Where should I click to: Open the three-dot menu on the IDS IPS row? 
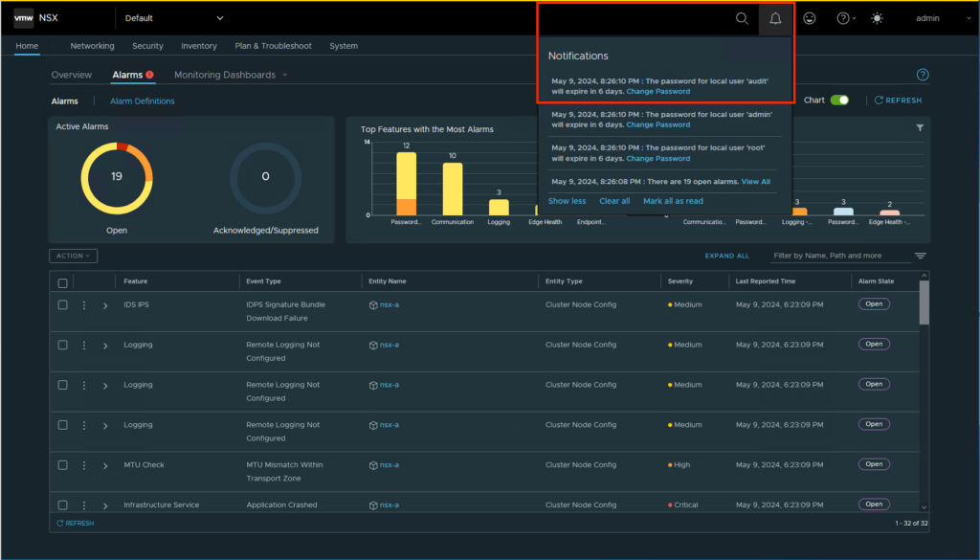pos(85,304)
